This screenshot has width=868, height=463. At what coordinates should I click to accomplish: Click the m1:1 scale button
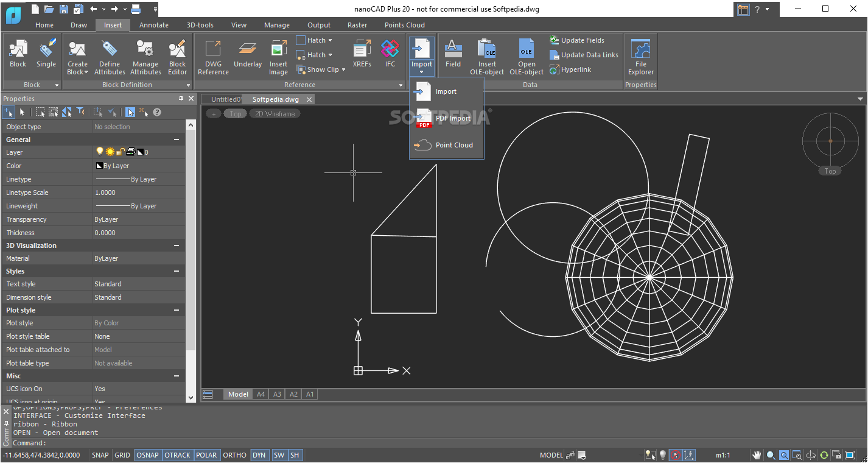pos(723,455)
